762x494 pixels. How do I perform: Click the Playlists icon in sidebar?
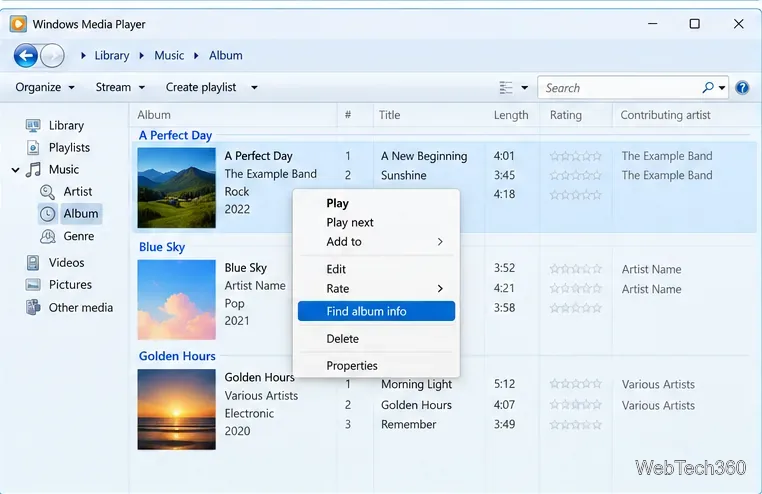click(33, 147)
